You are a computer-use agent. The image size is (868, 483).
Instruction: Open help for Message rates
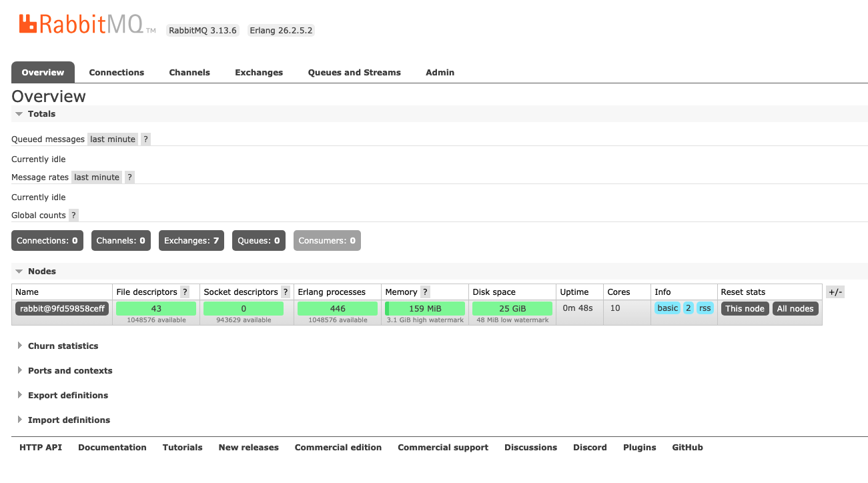click(129, 177)
